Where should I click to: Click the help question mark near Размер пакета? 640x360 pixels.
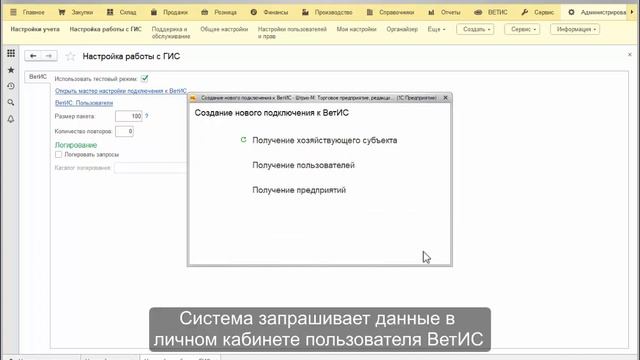tap(147, 116)
